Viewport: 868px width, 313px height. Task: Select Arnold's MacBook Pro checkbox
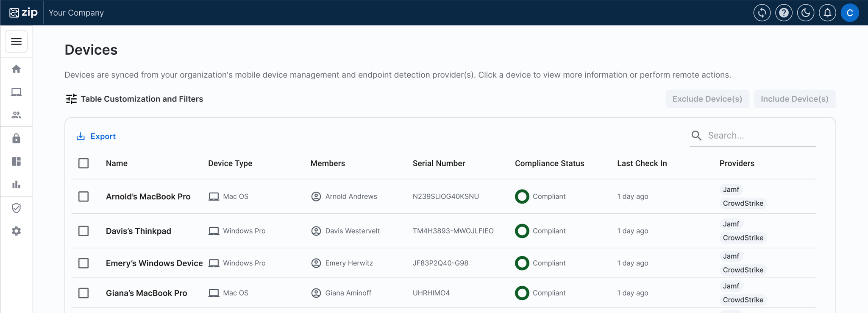click(83, 196)
